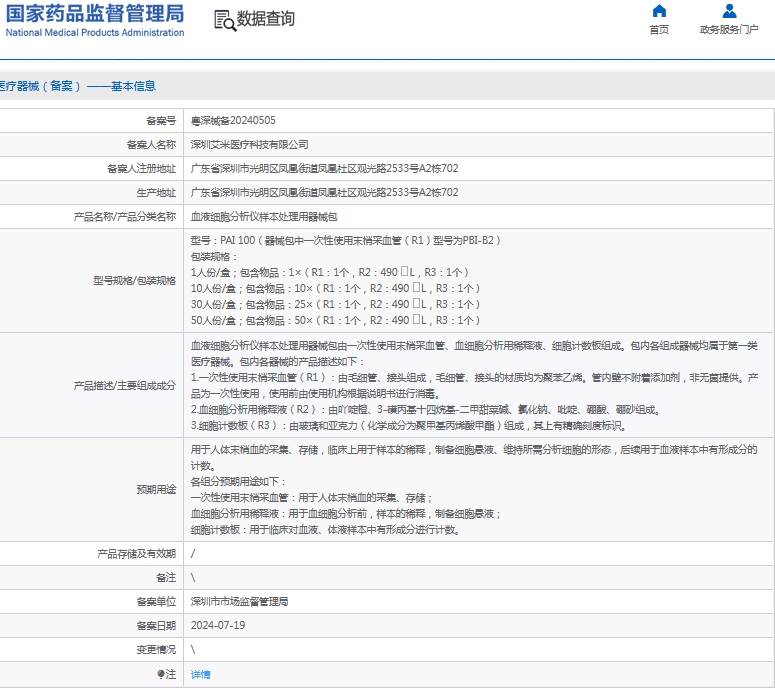The width and height of the screenshot is (775, 691).
Task: Click the 备案单位 label
Action: (x=156, y=602)
